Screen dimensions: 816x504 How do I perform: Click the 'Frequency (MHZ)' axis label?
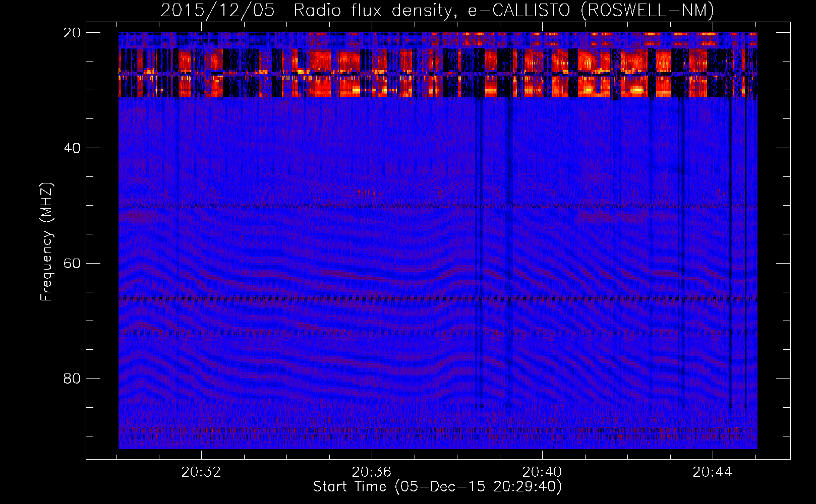click(46, 242)
